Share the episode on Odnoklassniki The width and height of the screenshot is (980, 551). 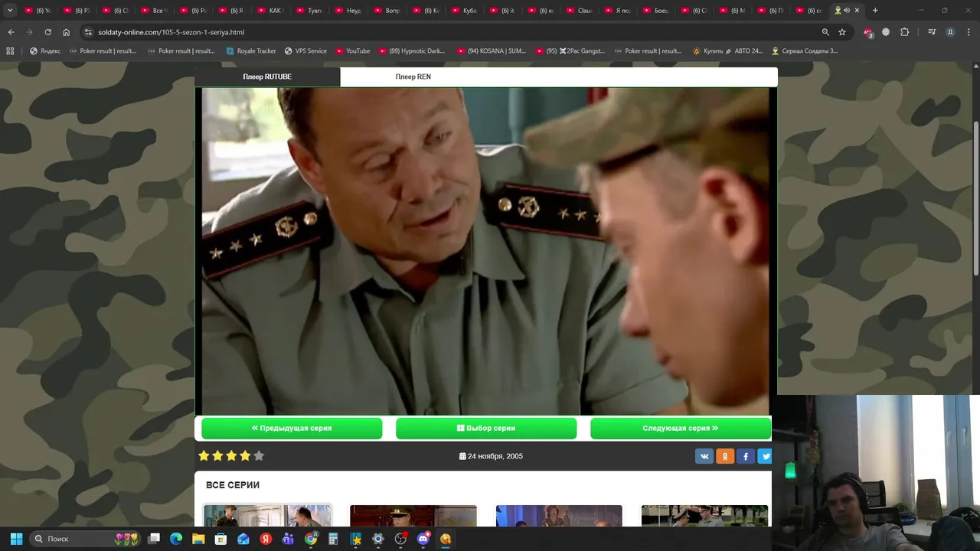click(725, 456)
